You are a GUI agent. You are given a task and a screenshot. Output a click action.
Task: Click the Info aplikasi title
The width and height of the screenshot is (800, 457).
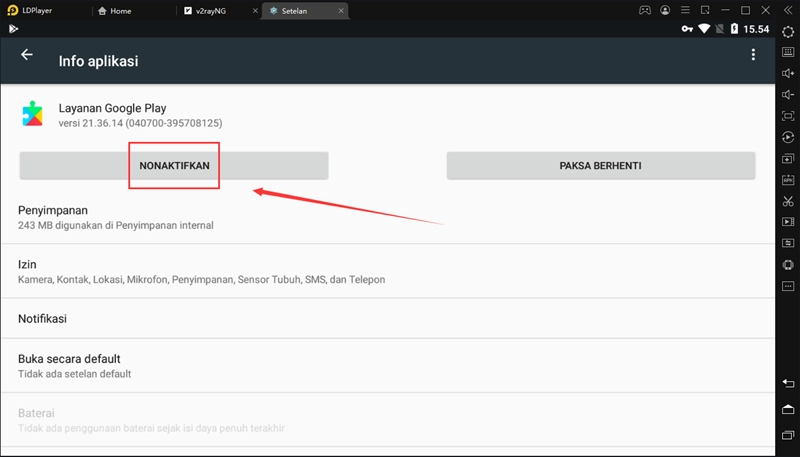point(98,61)
